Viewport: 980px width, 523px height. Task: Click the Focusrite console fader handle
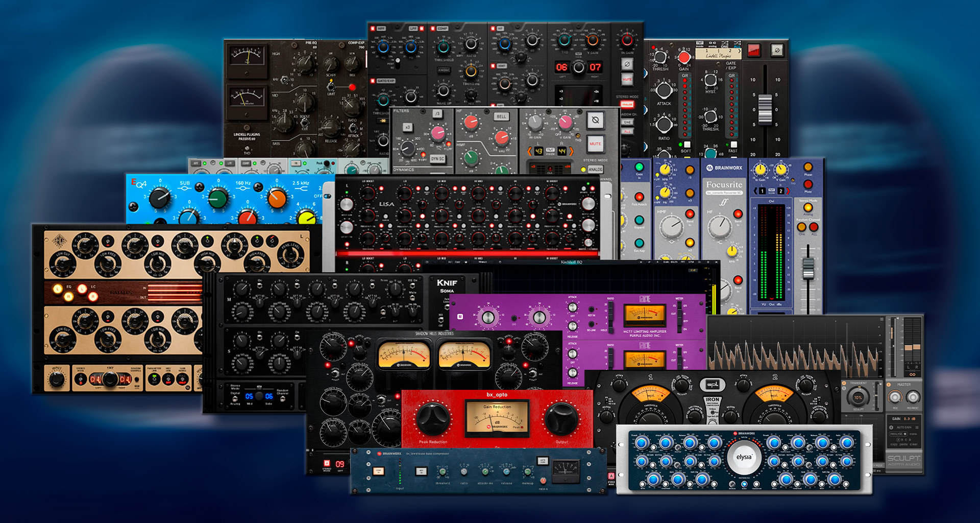(x=807, y=268)
